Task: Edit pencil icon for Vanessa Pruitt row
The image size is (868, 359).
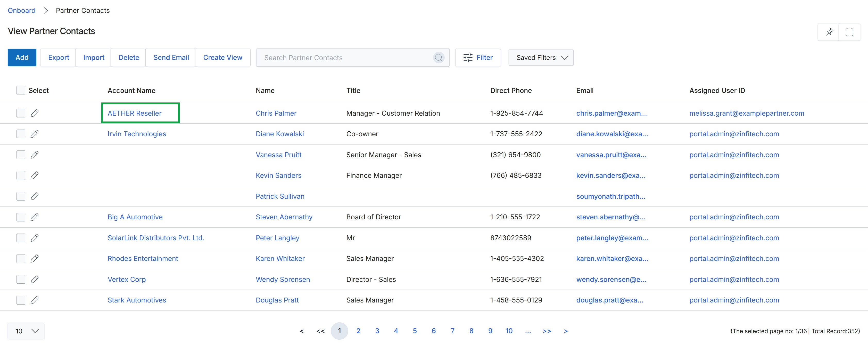Action: [34, 155]
